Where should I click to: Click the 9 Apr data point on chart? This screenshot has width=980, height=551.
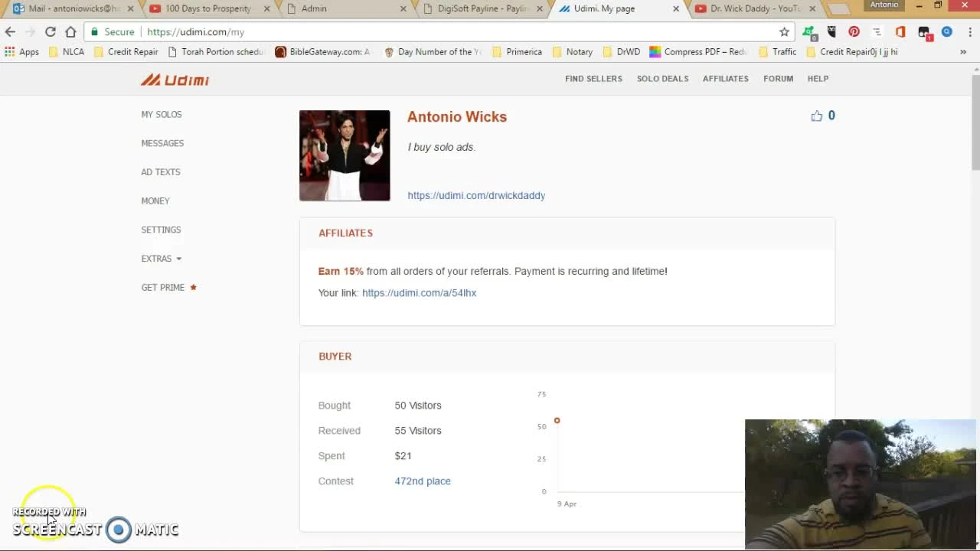557,420
